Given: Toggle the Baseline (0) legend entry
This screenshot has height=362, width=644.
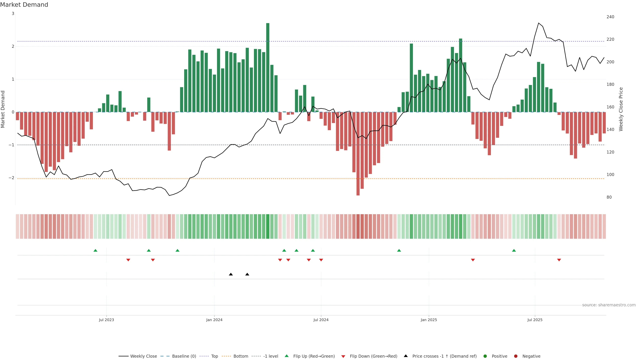Looking at the screenshot, I should pos(184,356).
